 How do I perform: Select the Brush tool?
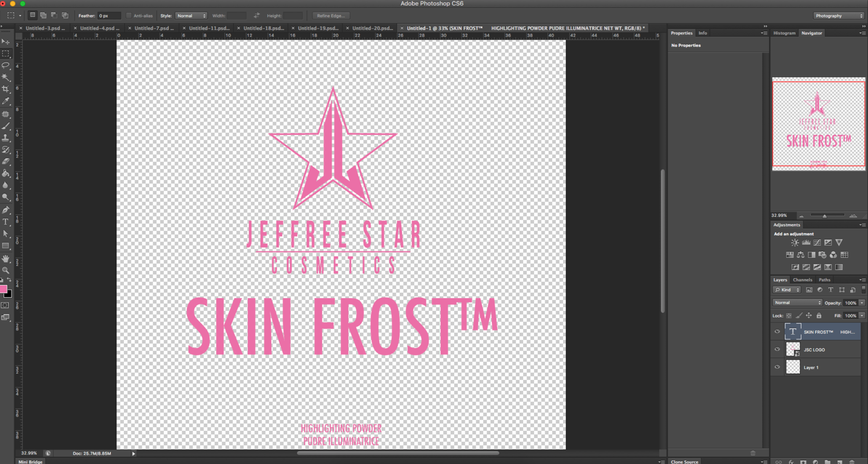pos(6,126)
